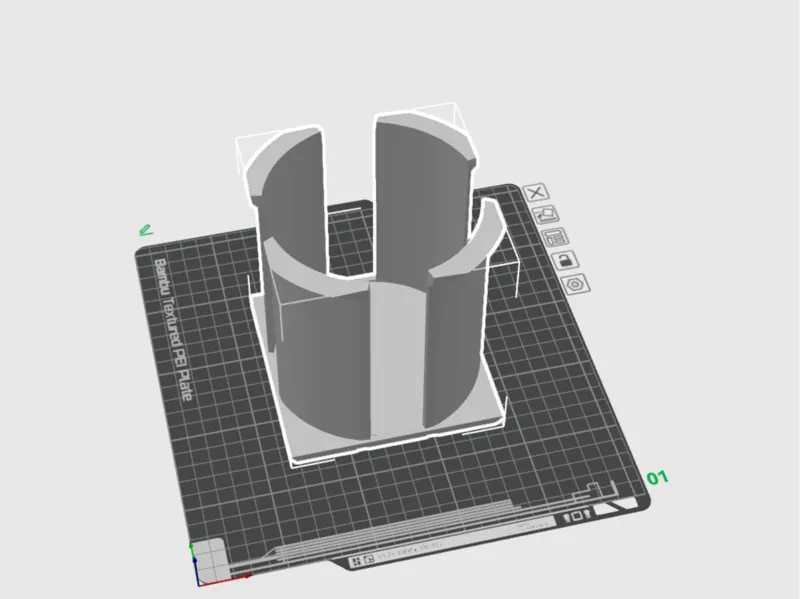
Task: Open plate settings hexagon nut icon
Action: [576, 284]
